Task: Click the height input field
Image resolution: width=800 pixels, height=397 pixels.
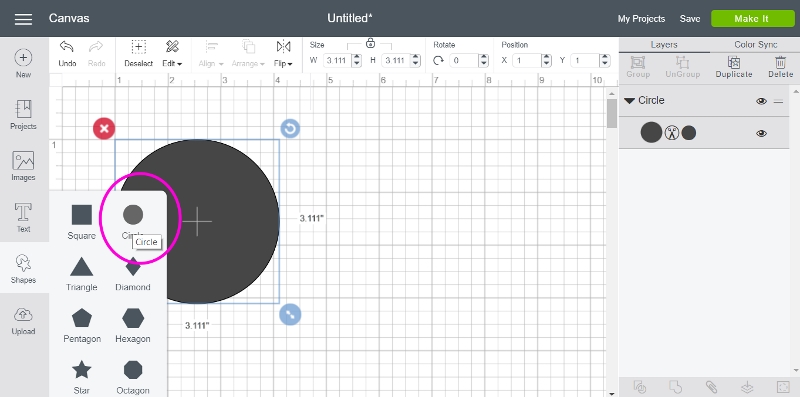Action: (x=397, y=60)
